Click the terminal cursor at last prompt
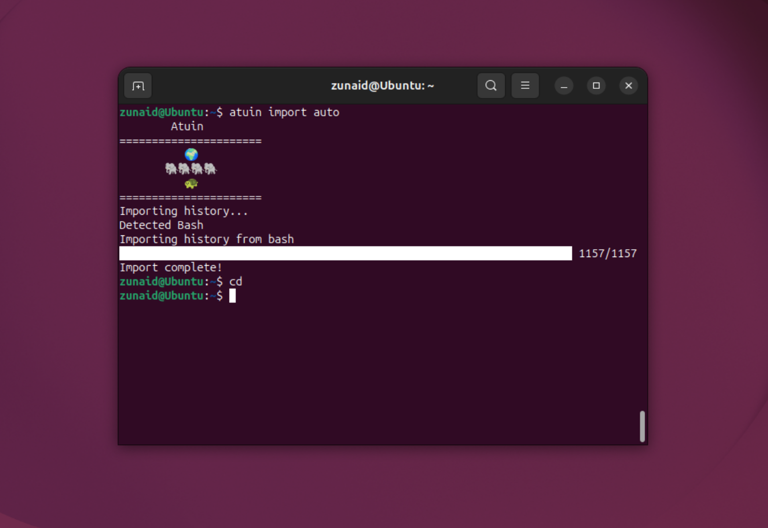This screenshot has width=768, height=528. coord(233,295)
